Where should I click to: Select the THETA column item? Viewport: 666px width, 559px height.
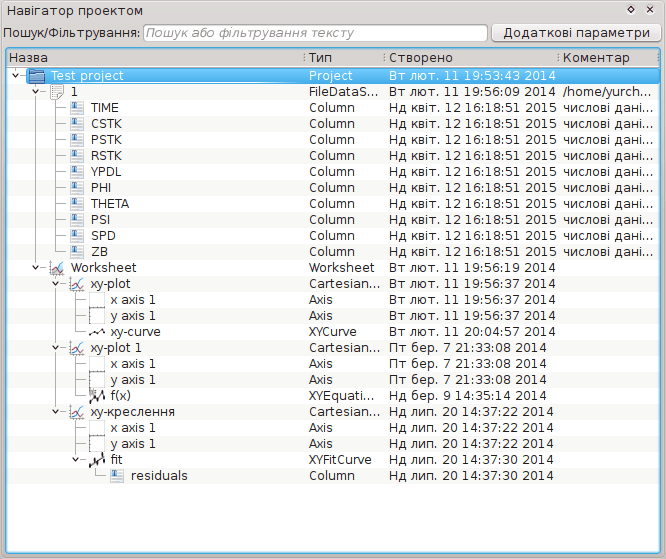pos(110,204)
